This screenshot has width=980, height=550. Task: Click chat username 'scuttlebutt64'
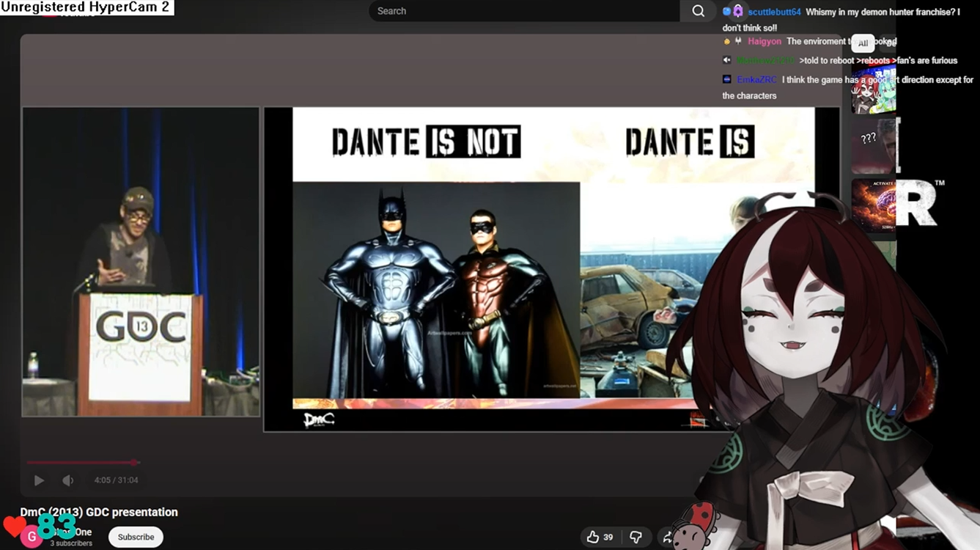point(774,12)
